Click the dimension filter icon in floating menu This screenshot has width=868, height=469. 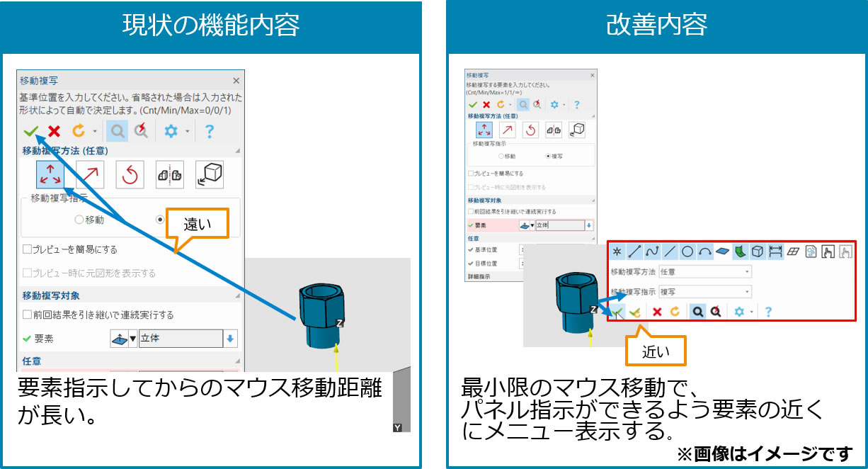click(x=775, y=251)
